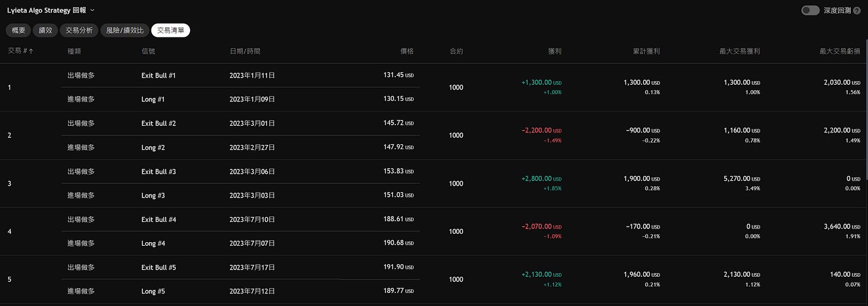Click the date 2023年3月06日
868x306 pixels.
pos(252,171)
